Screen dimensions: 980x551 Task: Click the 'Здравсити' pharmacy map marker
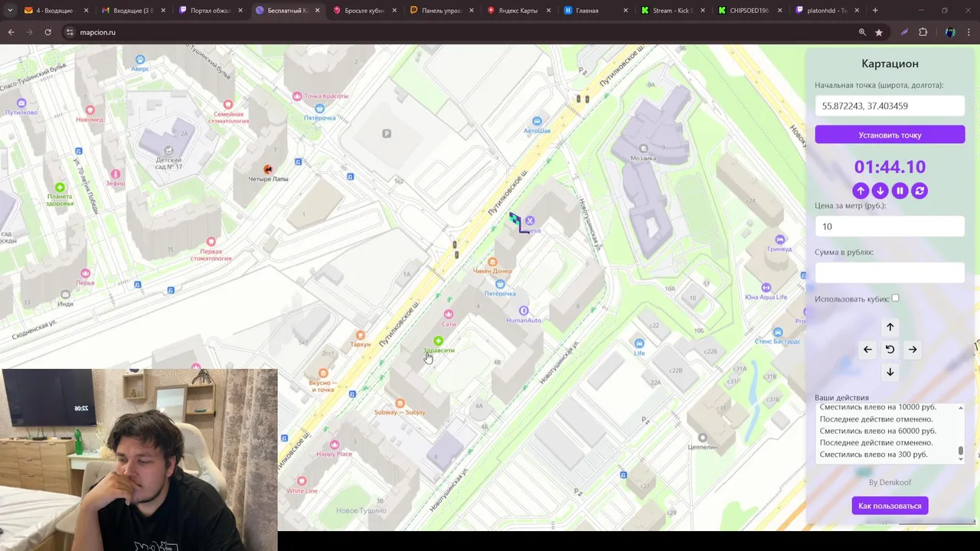(438, 341)
